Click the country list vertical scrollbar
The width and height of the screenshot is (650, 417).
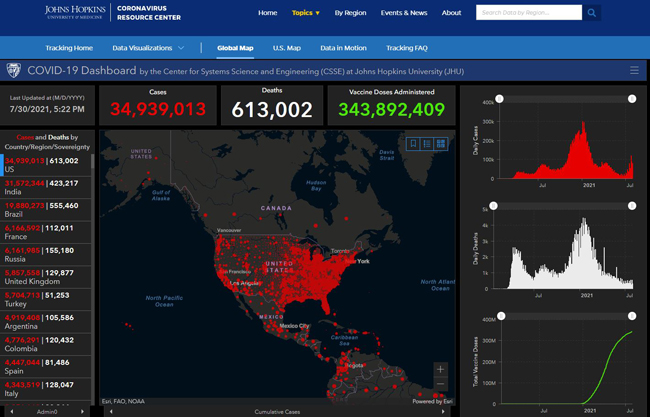(93, 161)
